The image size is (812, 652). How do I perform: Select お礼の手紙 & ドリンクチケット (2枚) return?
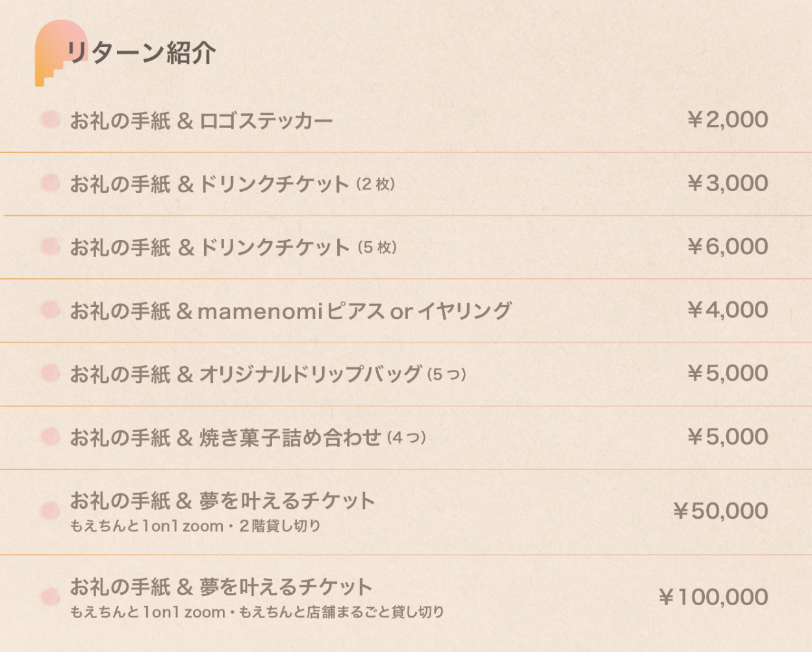click(x=232, y=184)
